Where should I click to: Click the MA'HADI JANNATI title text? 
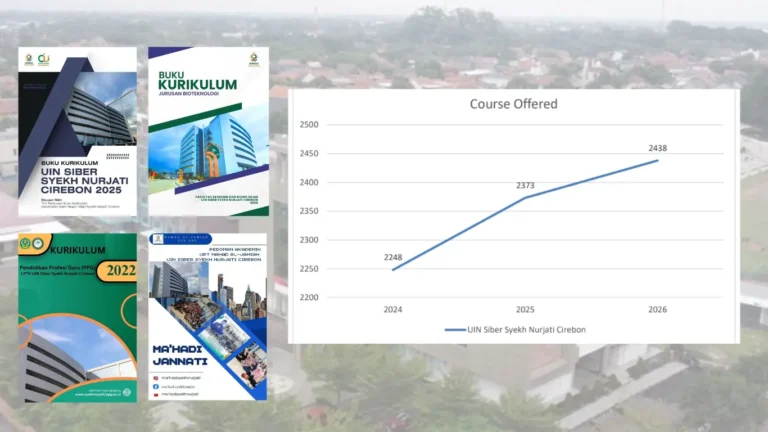(x=180, y=356)
